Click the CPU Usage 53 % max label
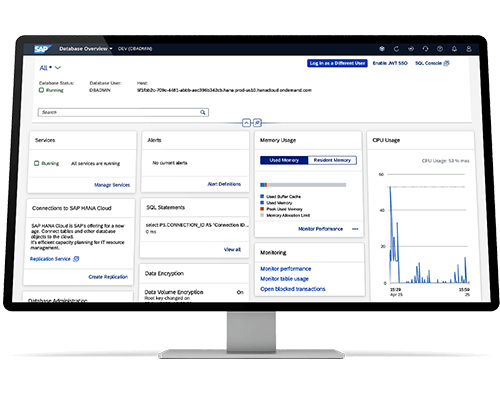Image resolution: width=500 pixels, height=393 pixels. point(446,161)
